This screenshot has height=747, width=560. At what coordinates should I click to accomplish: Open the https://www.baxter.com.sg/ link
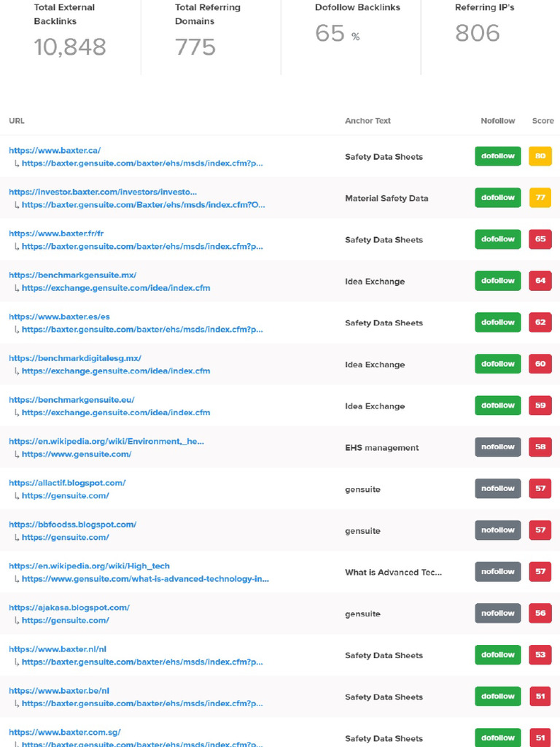coord(65,732)
